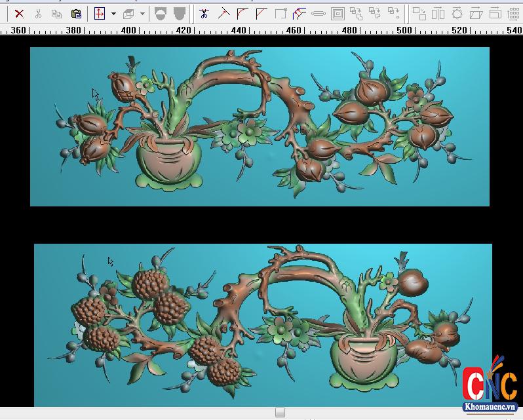Click the dotted grid array icon
This screenshot has width=523, height=420.
(514, 13)
